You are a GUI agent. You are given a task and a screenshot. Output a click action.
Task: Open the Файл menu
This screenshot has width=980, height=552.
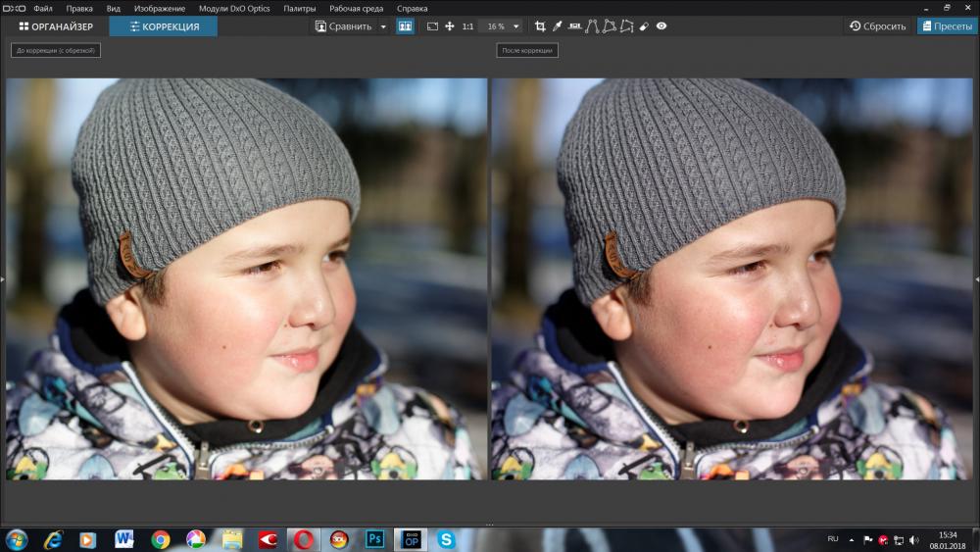(x=42, y=9)
